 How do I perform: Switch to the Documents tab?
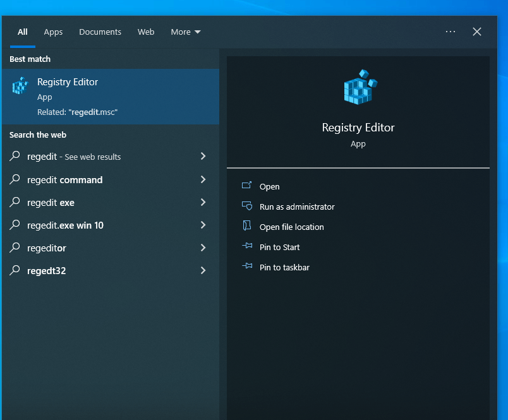pos(100,32)
